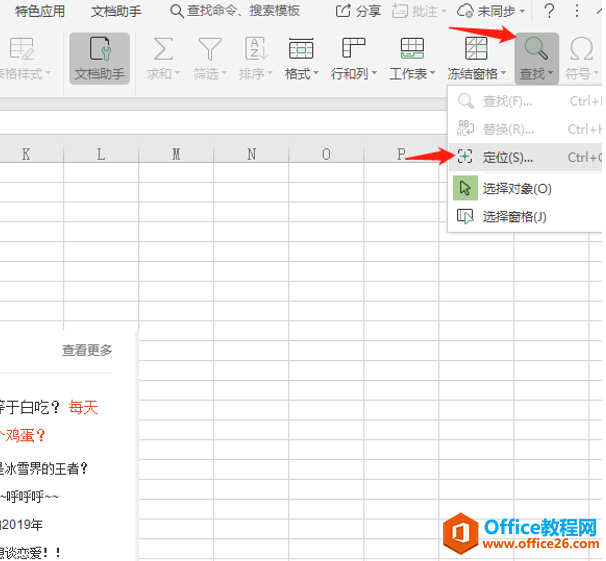Click the 符号 omega icon
The width and height of the screenshot is (606, 561).
coord(581,50)
